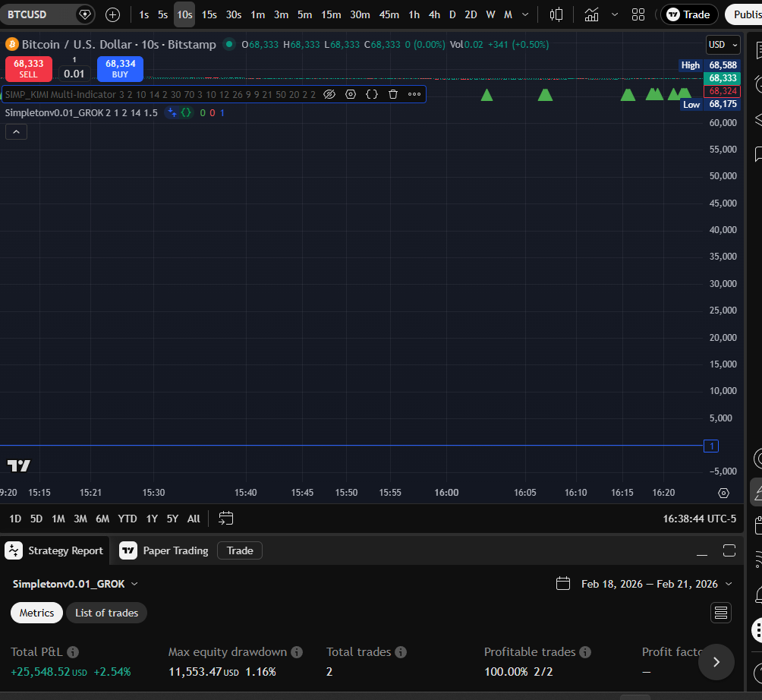Open the Simpletonv0.01_GROK strategy dropdown
The width and height of the screenshot is (762, 700).
[x=73, y=583]
